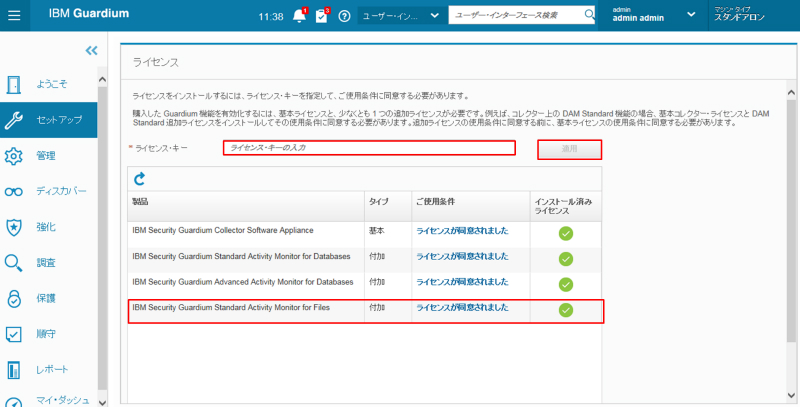
Task: Open the ディスカバー sidebar item
Action: tap(48, 191)
